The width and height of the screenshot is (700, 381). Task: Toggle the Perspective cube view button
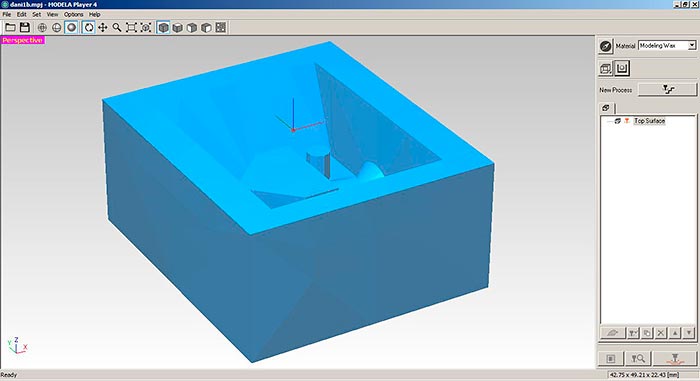point(163,28)
